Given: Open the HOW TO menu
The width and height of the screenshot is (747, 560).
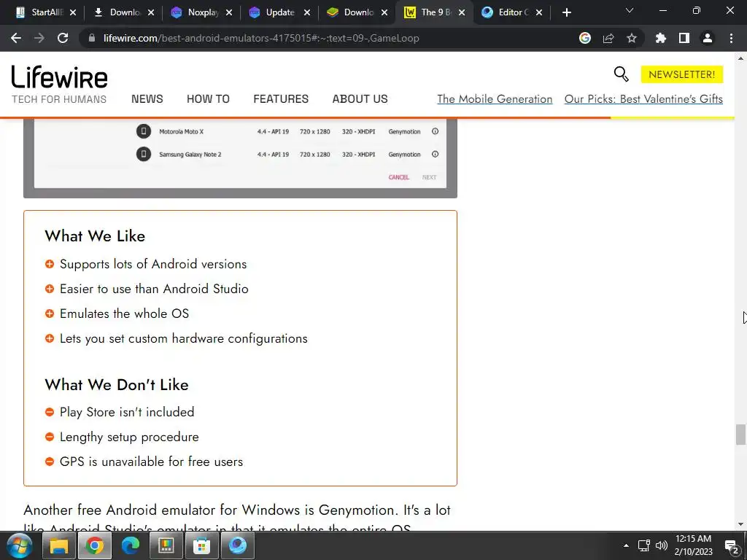Looking at the screenshot, I should point(208,98).
